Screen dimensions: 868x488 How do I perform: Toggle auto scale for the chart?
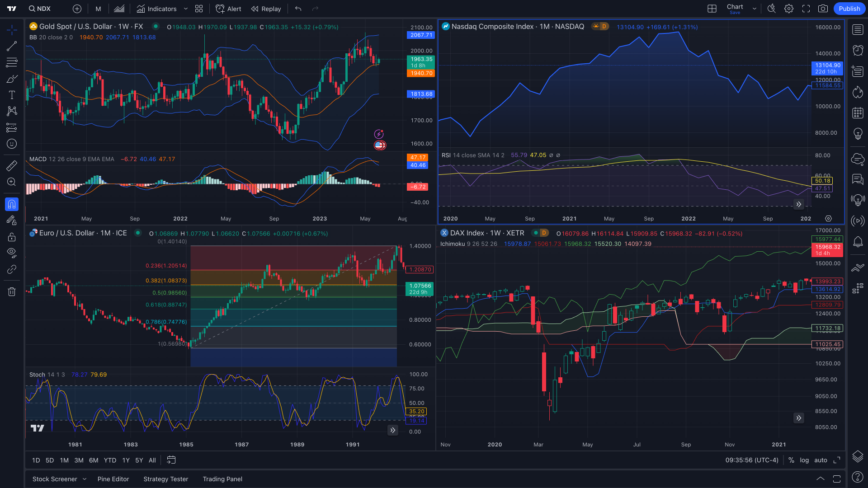[x=821, y=460]
